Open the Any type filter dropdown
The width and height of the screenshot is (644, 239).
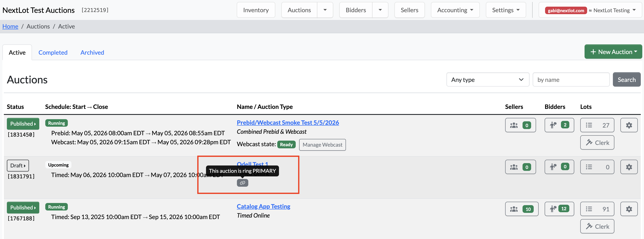pyautogui.click(x=488, y=80)
